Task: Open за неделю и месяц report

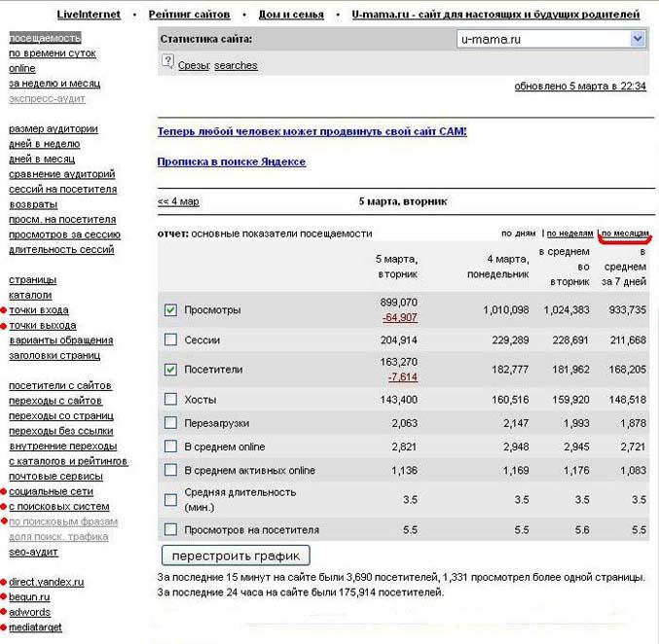Action: (55, 84)
